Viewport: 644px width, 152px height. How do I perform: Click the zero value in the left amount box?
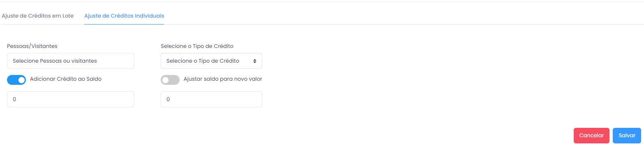(x=14, y=100)
